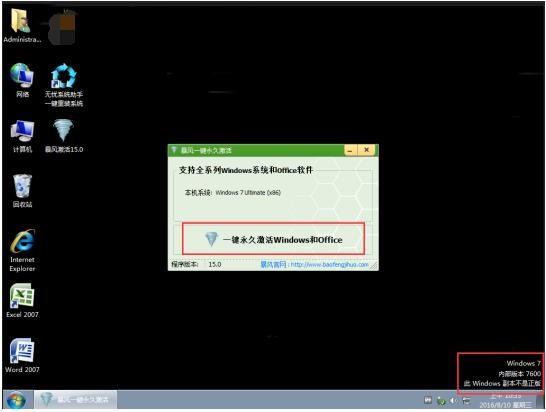Screen dimensions: 546x412
Task: Click the tornado icon in dialog title bar
Action: (174, 150)
